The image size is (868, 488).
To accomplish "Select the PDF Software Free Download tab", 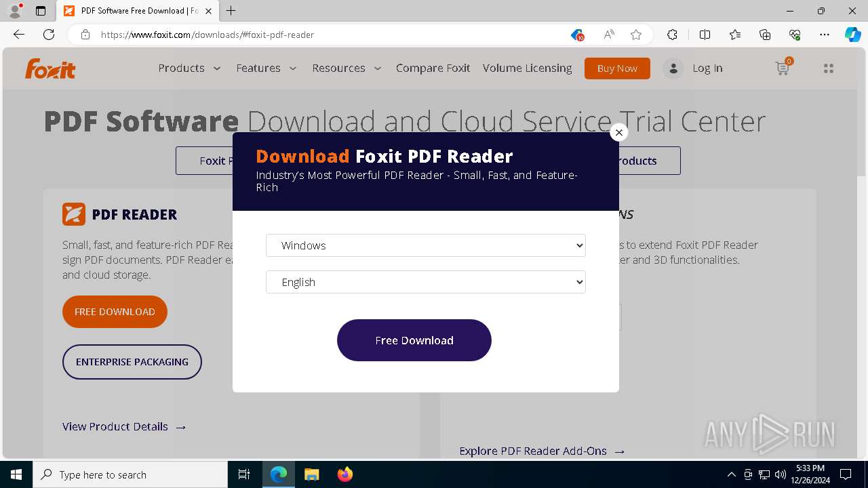I will pos(138,11).
